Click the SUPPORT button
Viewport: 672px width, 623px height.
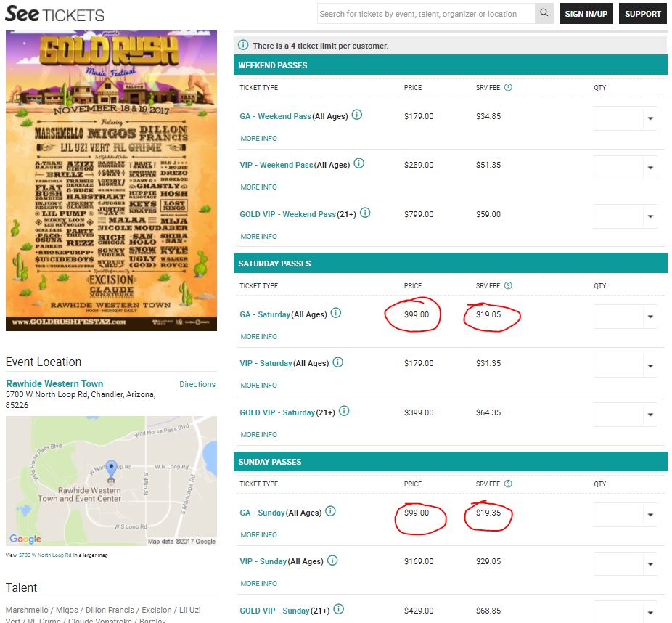pyautogui.click(x=642, y=14)
